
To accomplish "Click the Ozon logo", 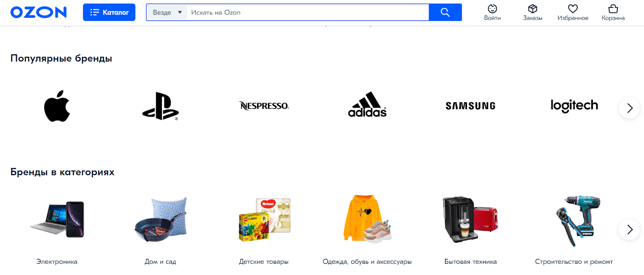I will (39, 12).
